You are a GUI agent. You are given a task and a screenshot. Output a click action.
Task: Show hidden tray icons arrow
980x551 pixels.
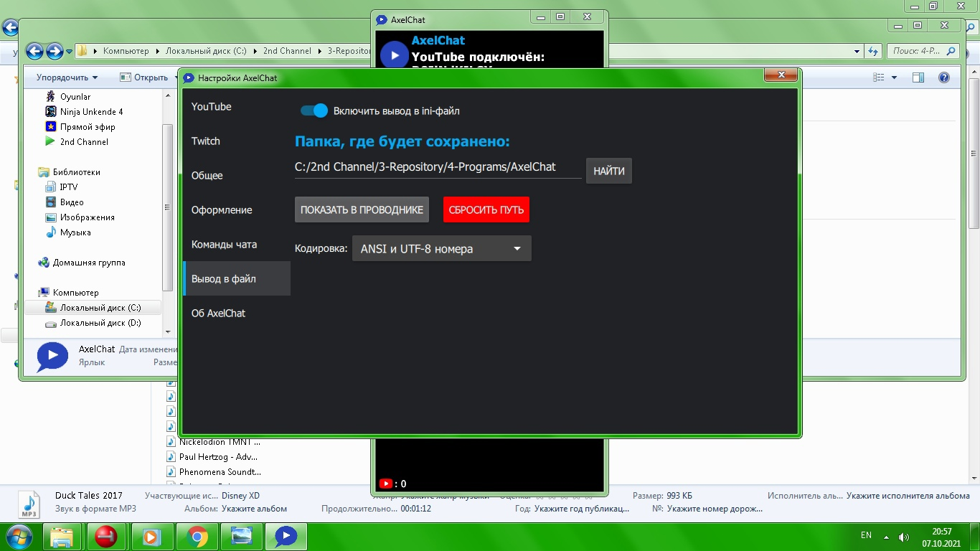887,537
